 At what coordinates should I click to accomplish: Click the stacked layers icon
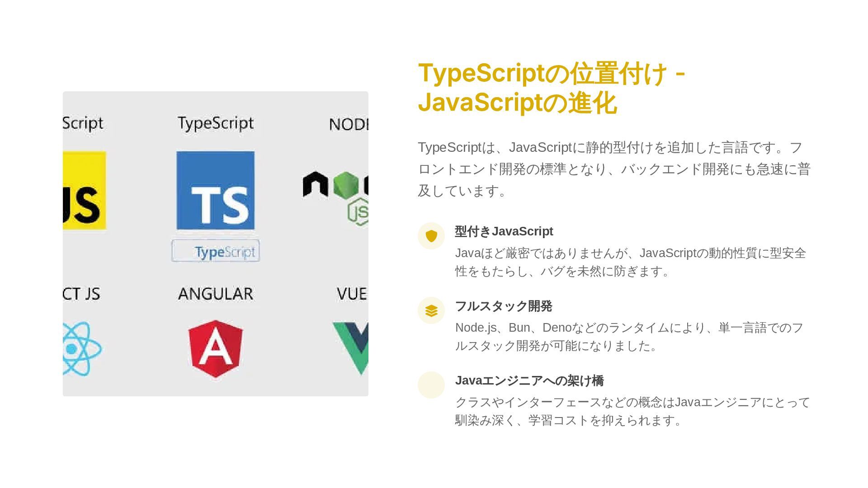click(x=431, y=310)
